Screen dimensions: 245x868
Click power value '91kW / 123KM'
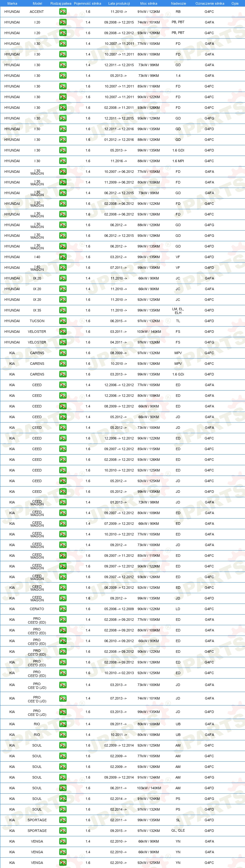[x=149, y=12]
